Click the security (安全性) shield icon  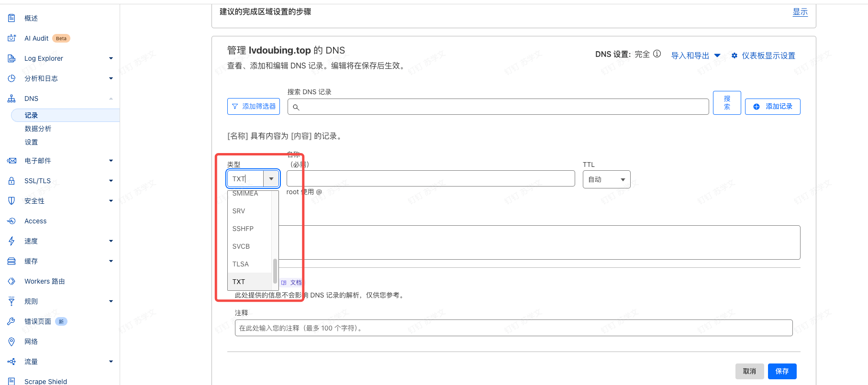click(x=11, y=201)
